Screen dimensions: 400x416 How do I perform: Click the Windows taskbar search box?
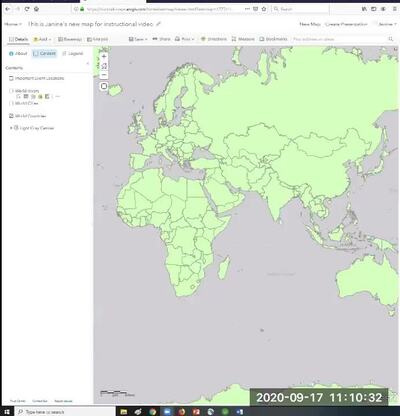(x=65, y=412)
